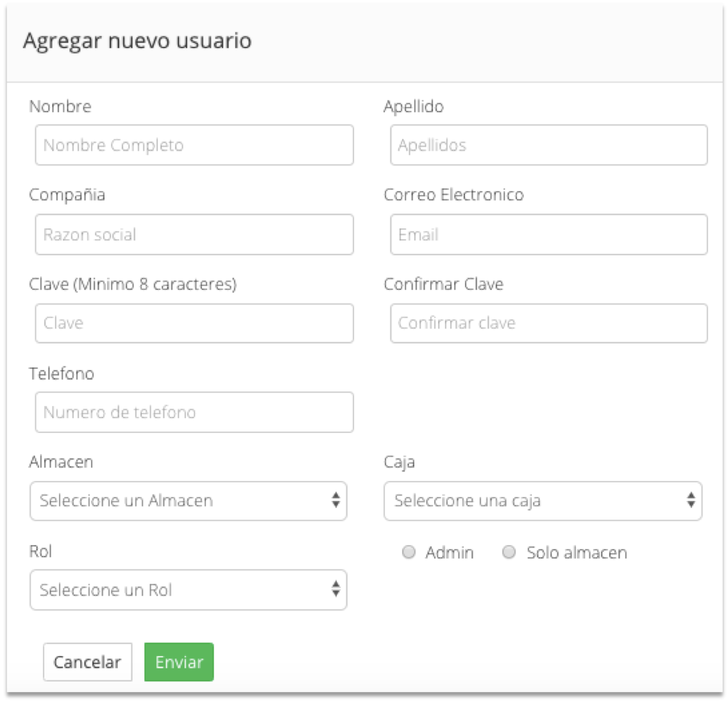The image size is (728, 701).
Task: Choose the Solo almacen radio option
Action: click(x=509, y=552)
